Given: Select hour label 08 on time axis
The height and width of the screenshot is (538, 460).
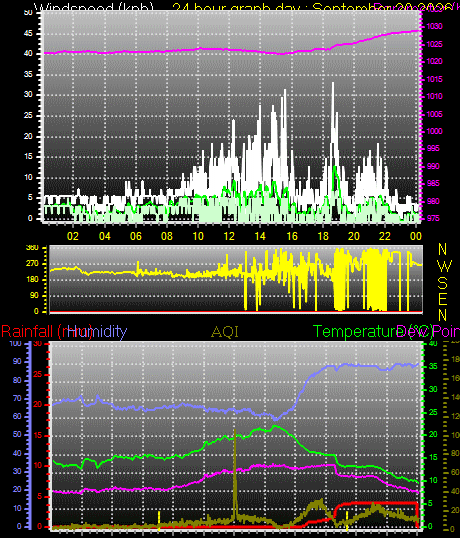Looking at the screenshot, I should [167, 236].
